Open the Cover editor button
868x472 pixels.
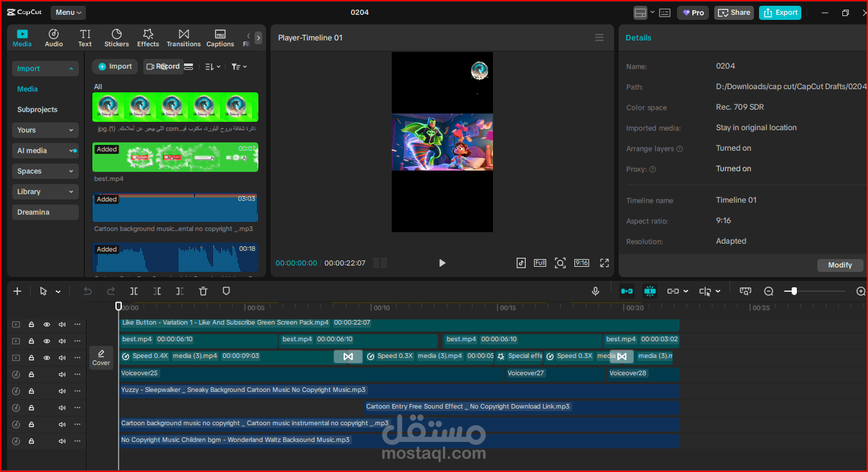[101, 358]
